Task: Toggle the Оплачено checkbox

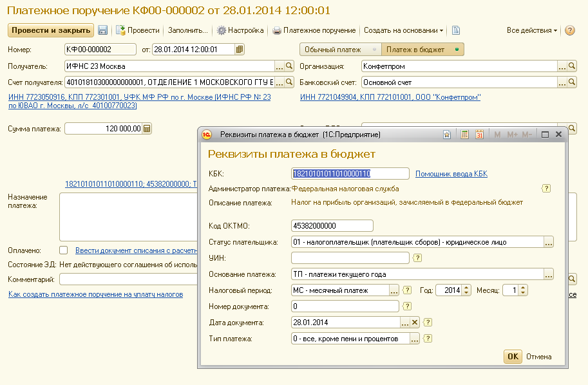Action: pyautogui.click(x=64, y=250)
